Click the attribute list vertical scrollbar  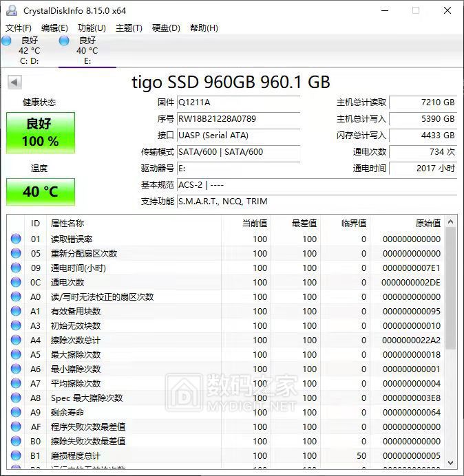[451, 289]
